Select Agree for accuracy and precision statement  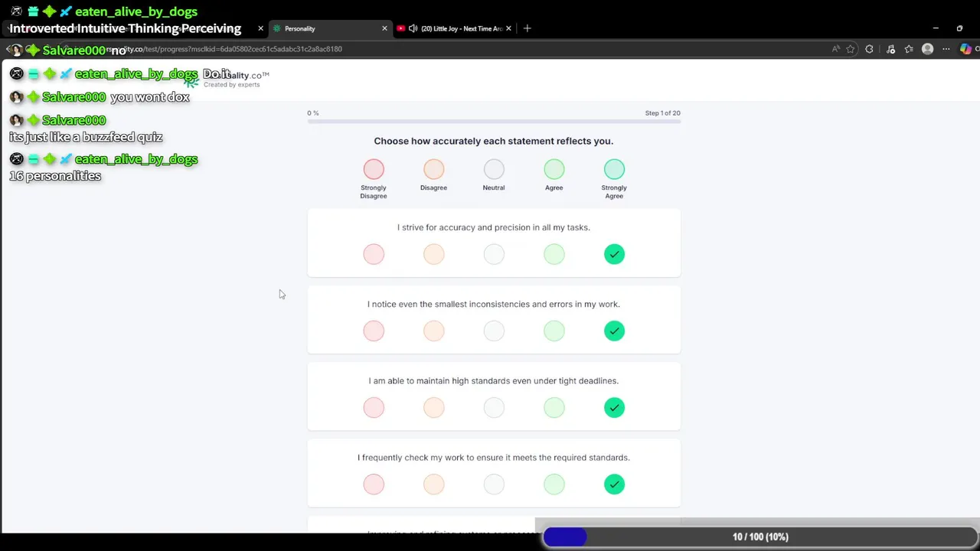click(x=554, y=254)
